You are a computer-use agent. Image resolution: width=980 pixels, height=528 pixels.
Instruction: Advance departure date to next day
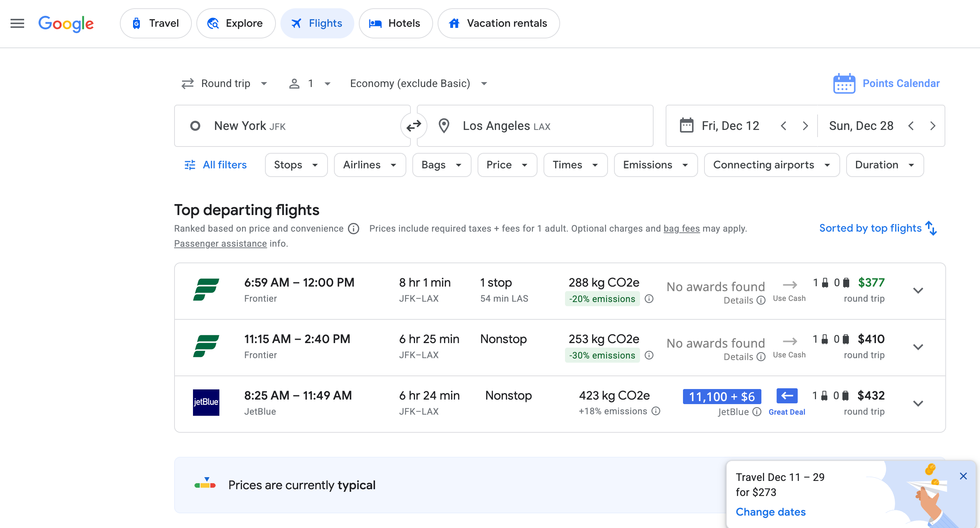(805, 126)
